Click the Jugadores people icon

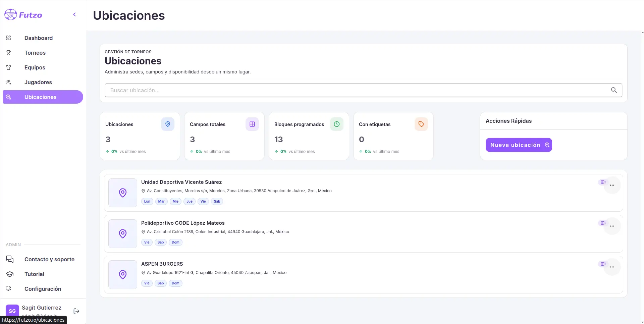(9, 82)
